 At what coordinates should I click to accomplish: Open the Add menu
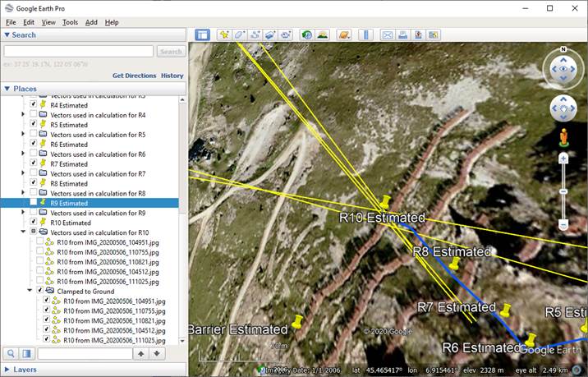pyautogui.click(x=91, y=22)
